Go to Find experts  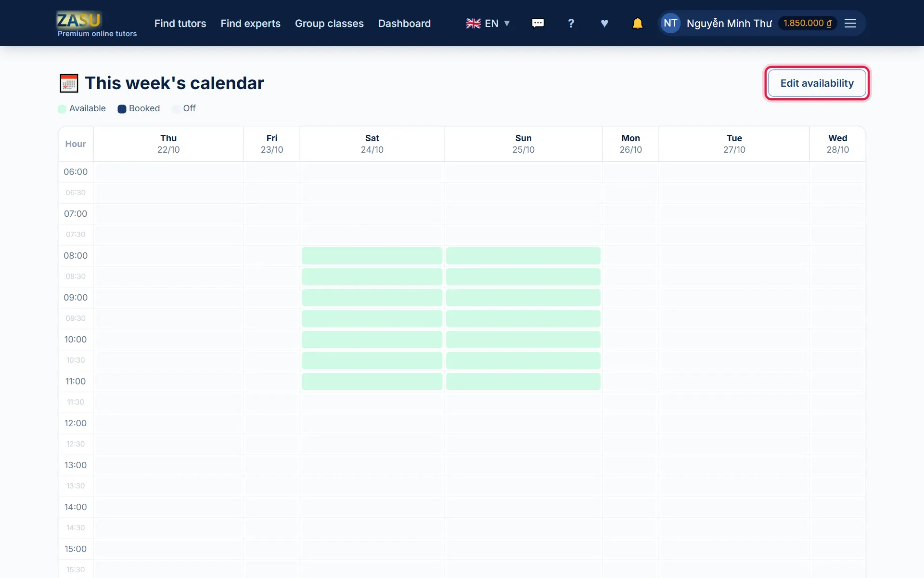tap(250, 23)
